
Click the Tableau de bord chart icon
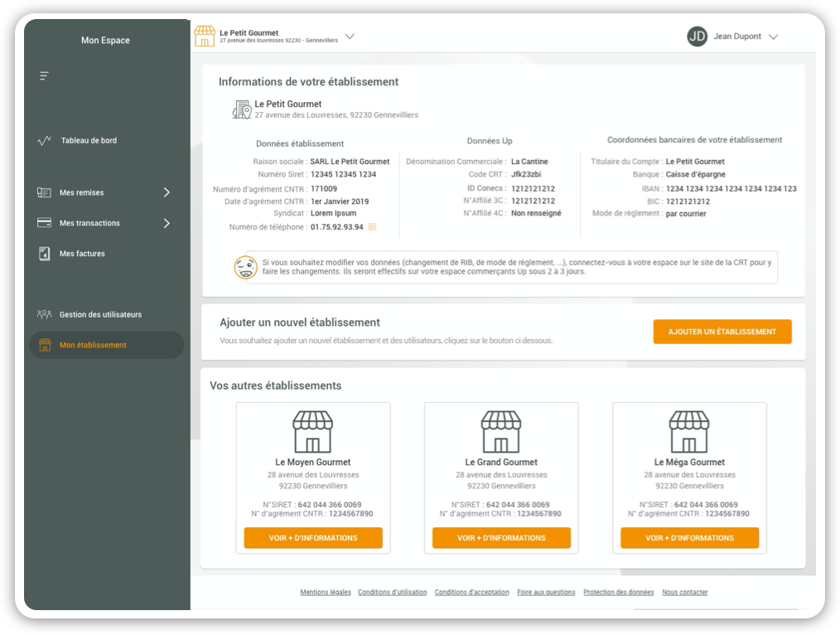45,141
